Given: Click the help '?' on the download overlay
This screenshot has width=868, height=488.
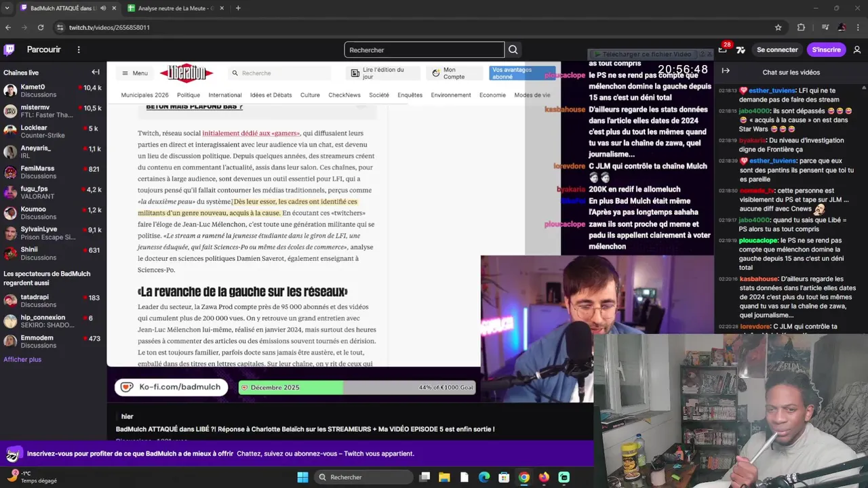Looking at the screenshot, I should click(x=702, y=54).
